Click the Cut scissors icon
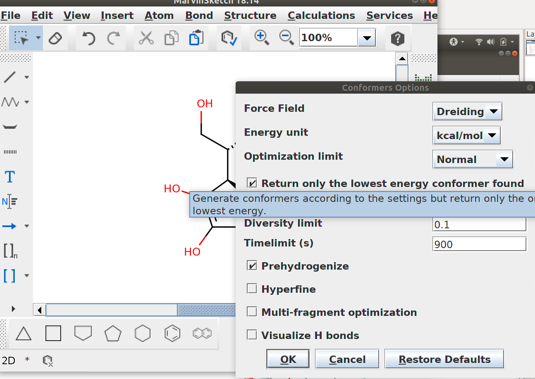The width and height of the screenshot is (535, 379). (x=146, y=38)
